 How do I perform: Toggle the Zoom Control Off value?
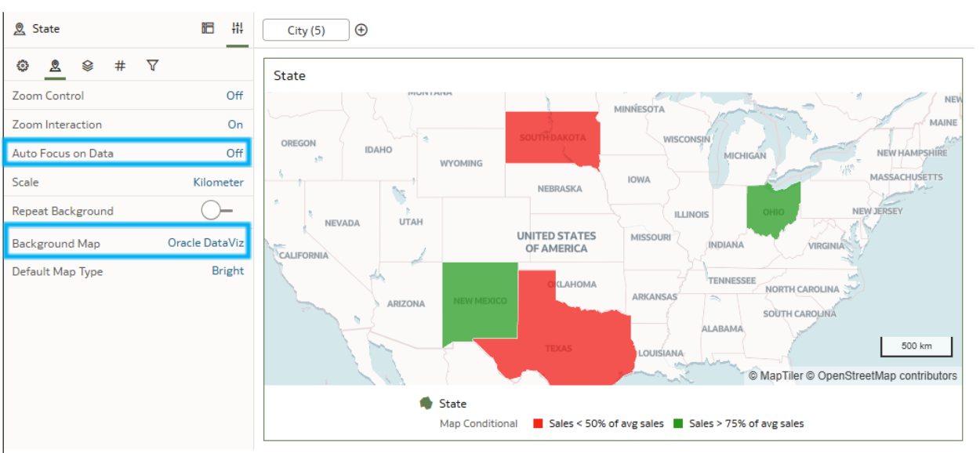[234, 96]
